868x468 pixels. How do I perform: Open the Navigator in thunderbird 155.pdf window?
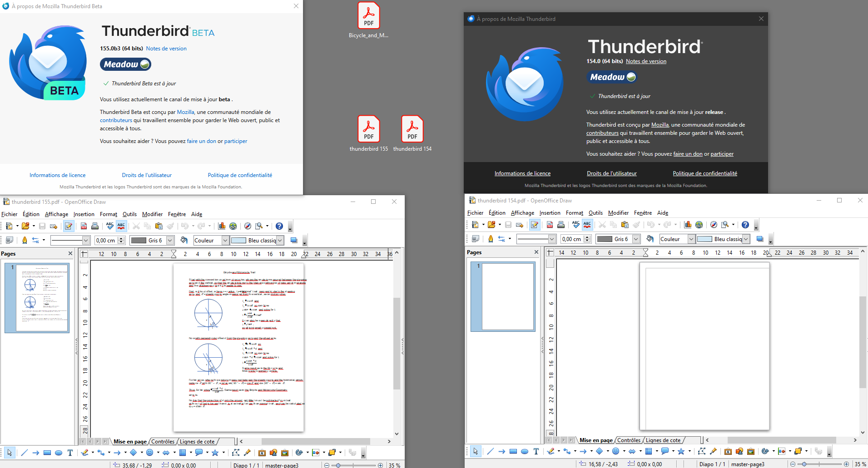point(248,226)
